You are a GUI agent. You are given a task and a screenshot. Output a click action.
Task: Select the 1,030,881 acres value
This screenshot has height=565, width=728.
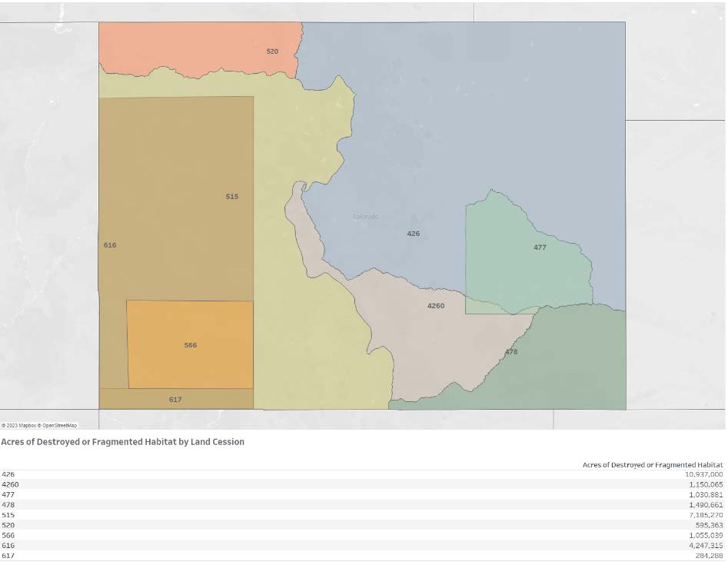click(706, 495)
